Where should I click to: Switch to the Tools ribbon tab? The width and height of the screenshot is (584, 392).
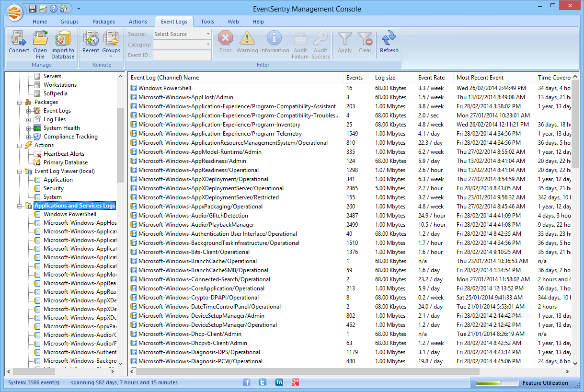[x=207, y=22]
